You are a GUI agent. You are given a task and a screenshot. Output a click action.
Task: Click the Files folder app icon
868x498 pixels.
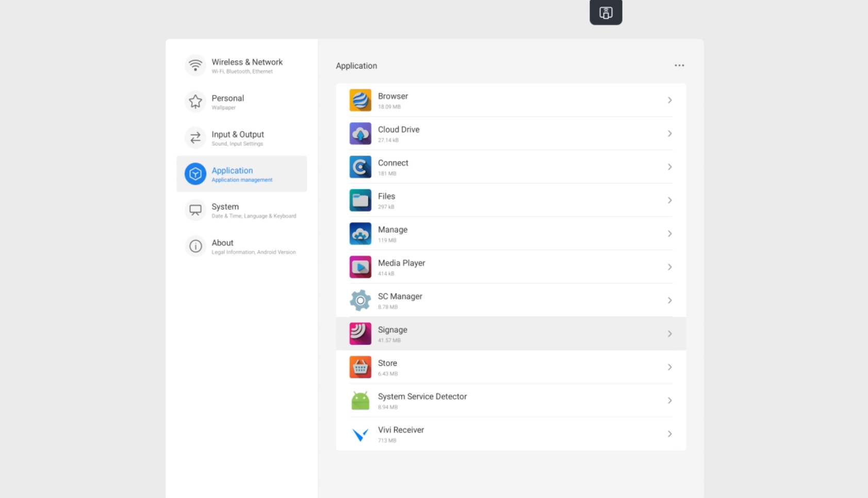coord(360,200)
